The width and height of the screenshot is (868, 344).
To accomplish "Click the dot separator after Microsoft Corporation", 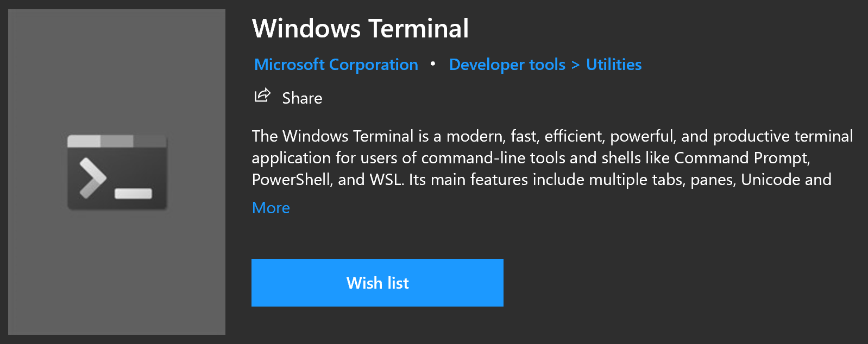I will pos(433,65).
